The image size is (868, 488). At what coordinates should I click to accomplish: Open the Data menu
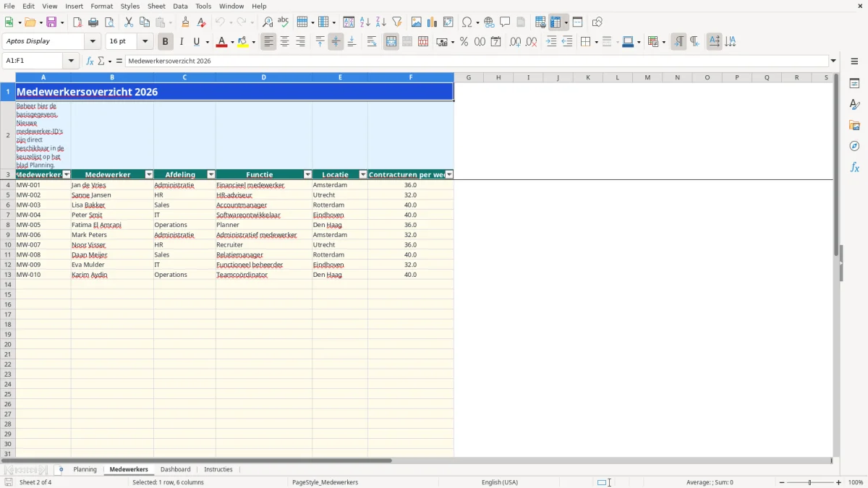coord(180,6)
